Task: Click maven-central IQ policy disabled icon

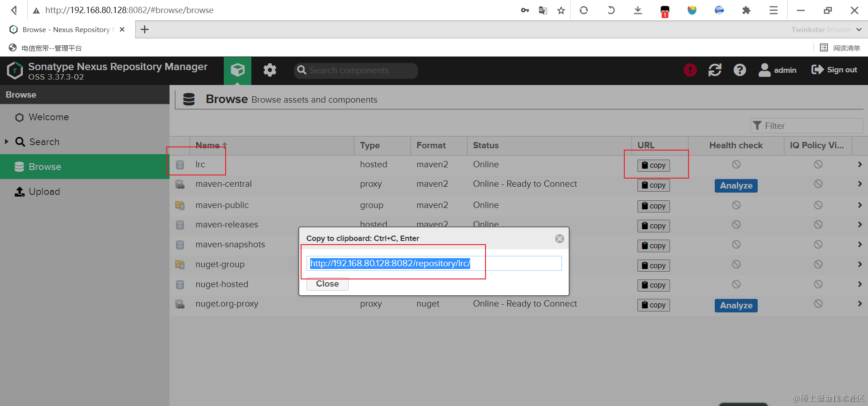Action: (x=818, y=184)
